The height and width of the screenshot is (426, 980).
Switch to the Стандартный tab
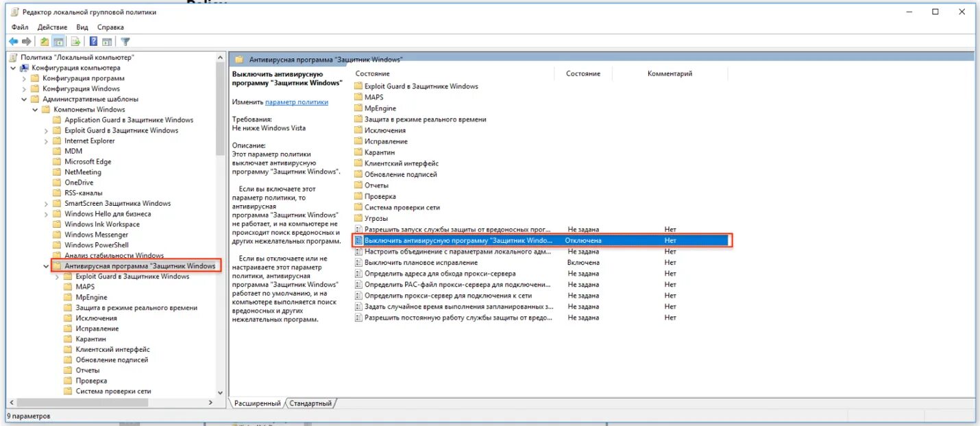coord(310,403)
